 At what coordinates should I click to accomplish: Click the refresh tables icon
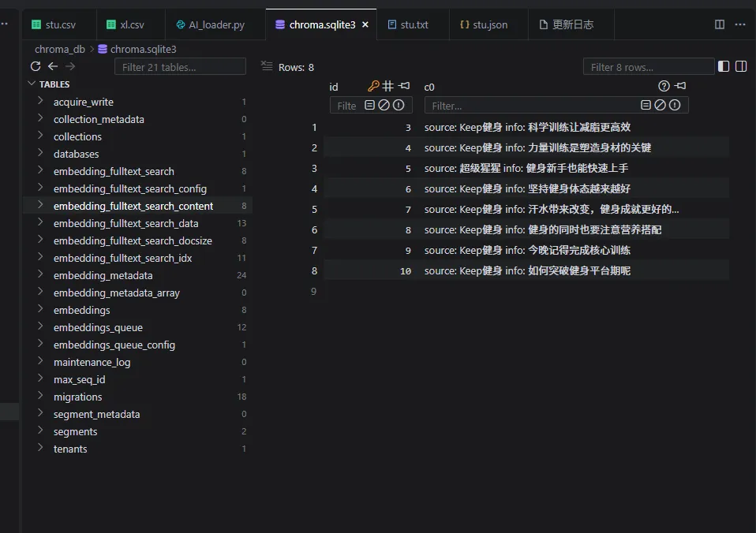coord(36,67)
